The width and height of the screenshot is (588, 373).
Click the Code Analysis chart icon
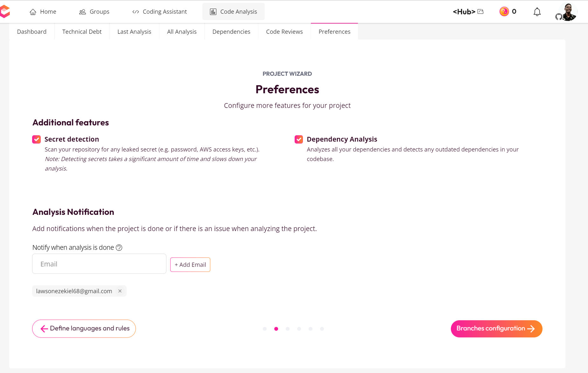pyautogui.click(x=213, y=11)
